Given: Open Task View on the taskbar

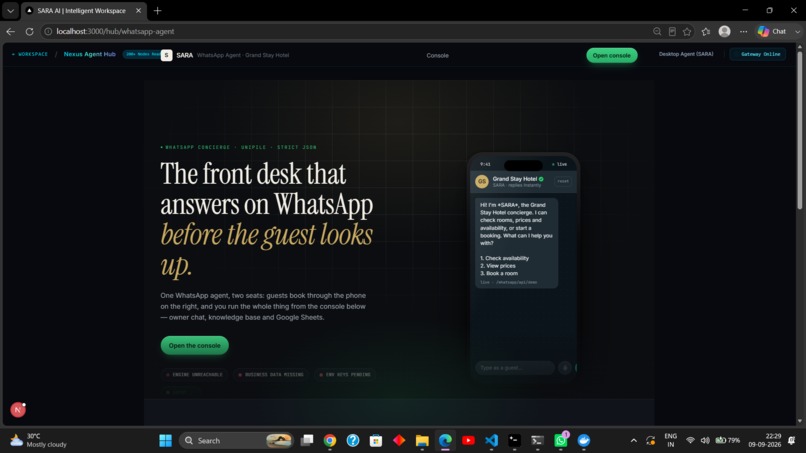Looking at the screenshot, I should coord(307,441).
